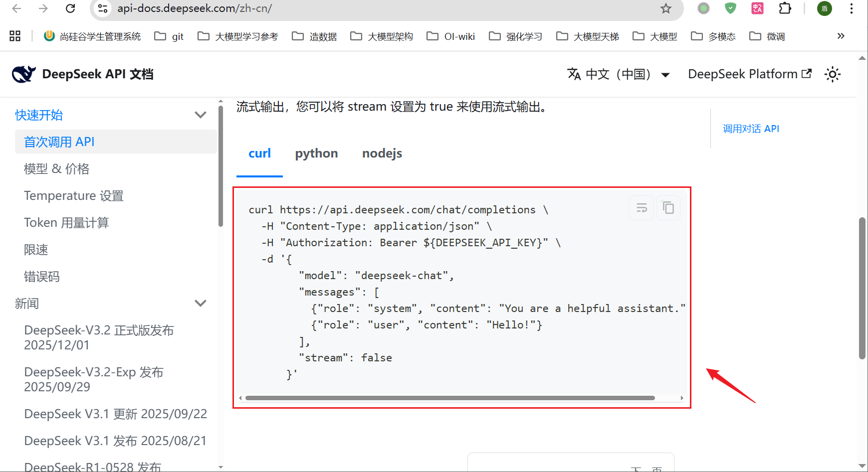Image resolution: width=868 pixels, height=472 pixels.
Task: Open the browser Extensions puzzle icon
Action: pos(785,8)
